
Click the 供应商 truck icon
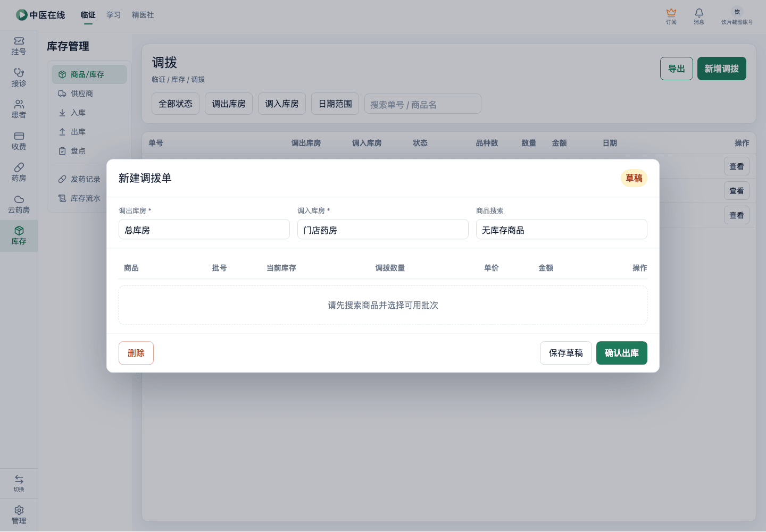pyautogui.click(x=62, y=94)
